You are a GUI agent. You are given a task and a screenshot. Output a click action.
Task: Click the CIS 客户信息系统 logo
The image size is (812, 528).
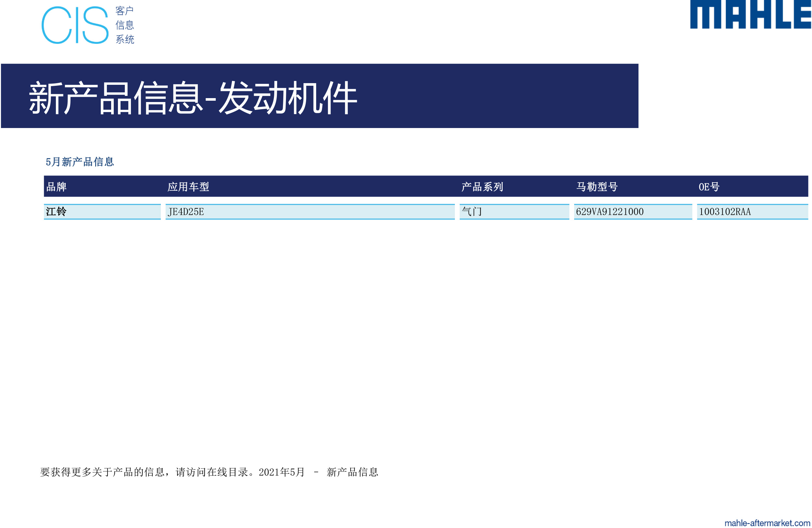click(x=88, y=25)
